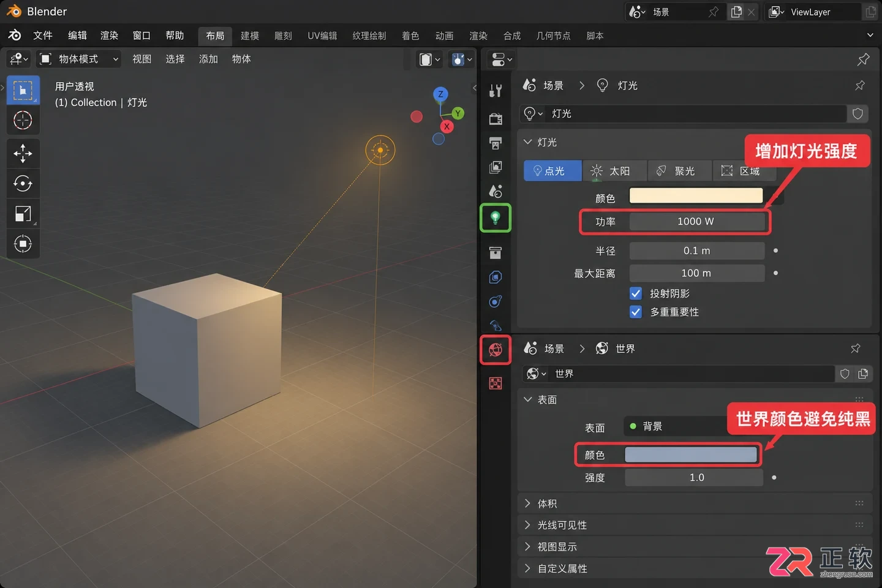Toggle the 多重重要性 checkbox
Screen dimensions: 882x588
pyautogui.click(x=636, y=312)
